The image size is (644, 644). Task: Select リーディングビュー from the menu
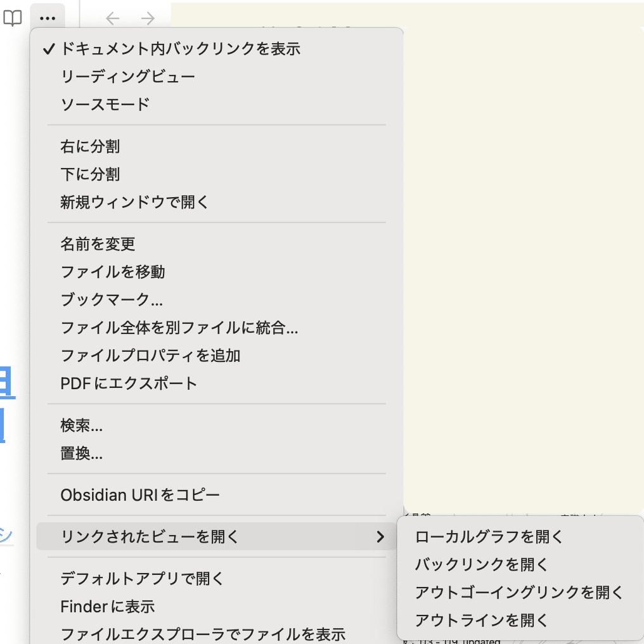pos(128,77)
